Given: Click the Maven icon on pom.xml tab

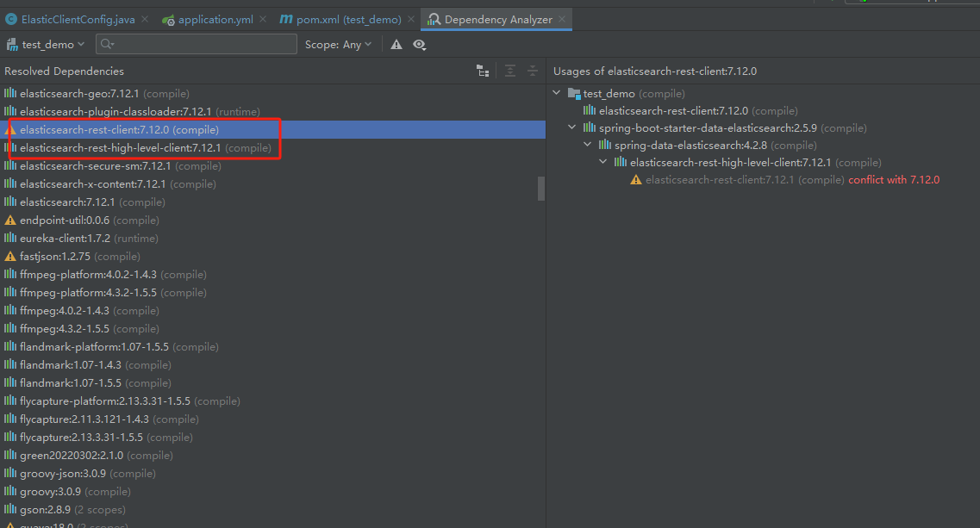Looking at the screenshot, I should 285,17.
